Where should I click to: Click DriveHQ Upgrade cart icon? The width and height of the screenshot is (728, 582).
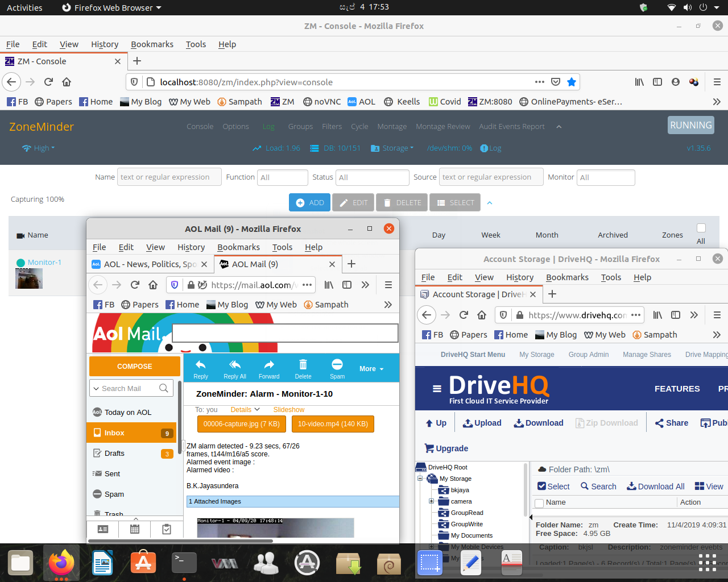tap(429, 448)
